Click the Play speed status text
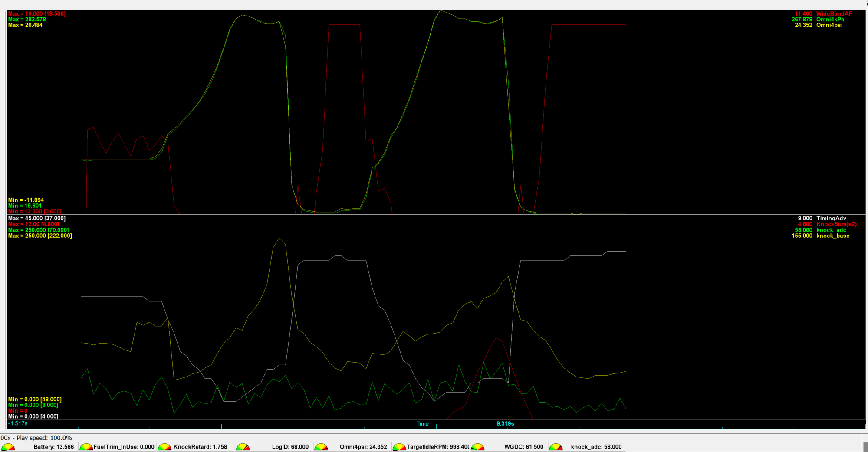This screenshot has width=868, height=452. tap(44, 438)
